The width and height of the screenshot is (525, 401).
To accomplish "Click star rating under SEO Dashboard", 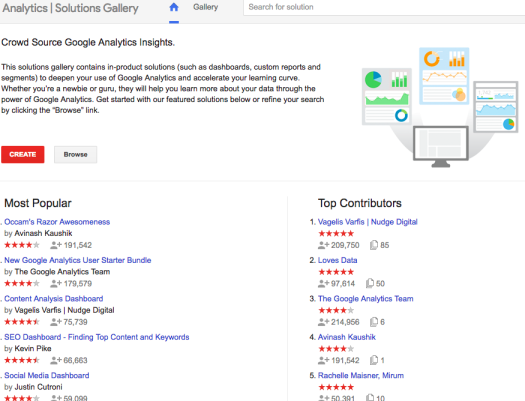I will tap(22, 360).
